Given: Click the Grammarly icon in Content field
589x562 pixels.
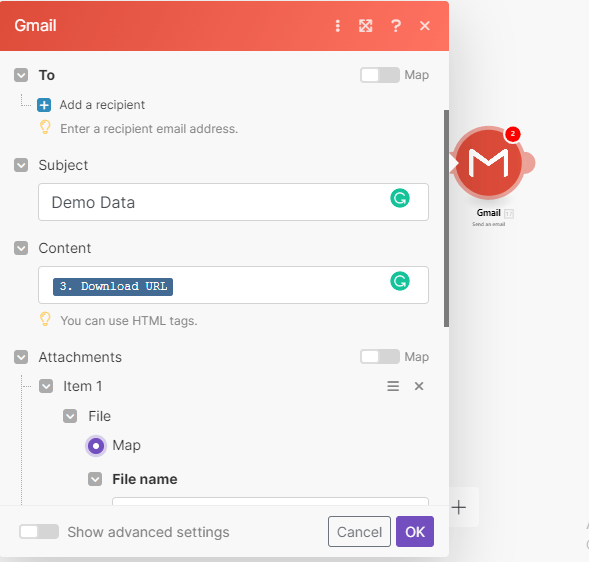Looking at the screenshot, I should click(400, 281).
